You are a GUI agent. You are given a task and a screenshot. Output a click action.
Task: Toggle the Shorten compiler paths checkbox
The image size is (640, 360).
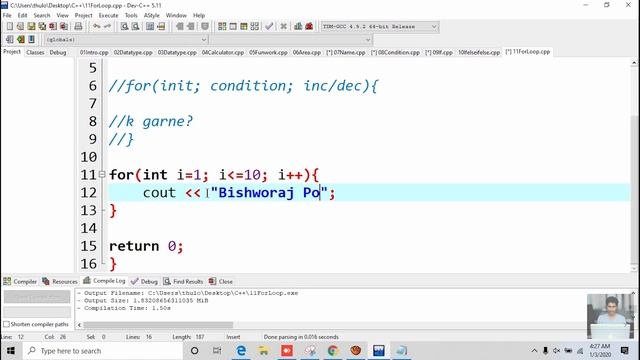point(6,324)
